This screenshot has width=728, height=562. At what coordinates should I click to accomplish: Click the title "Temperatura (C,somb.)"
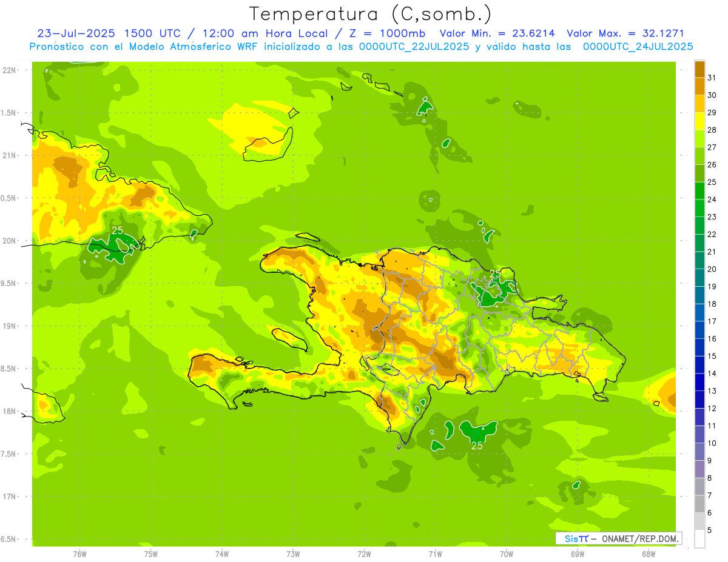pyautogui.click(x=370, y=15)
